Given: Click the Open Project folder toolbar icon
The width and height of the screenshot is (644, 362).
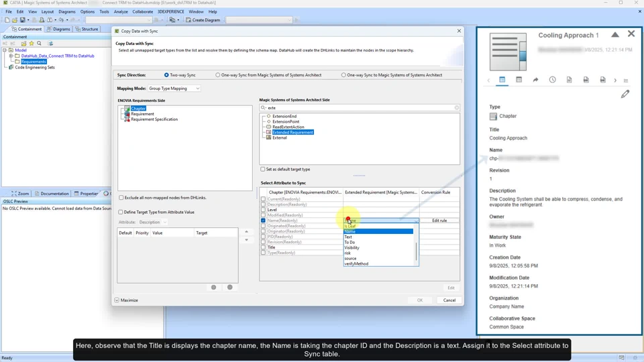Looking at the screenshot, I should pos(14,19).
